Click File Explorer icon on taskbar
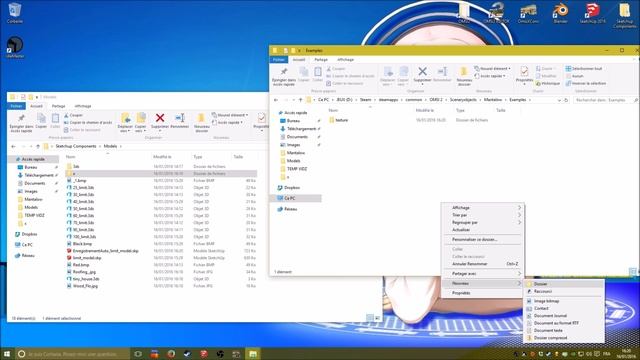 (x=253, y=353)
